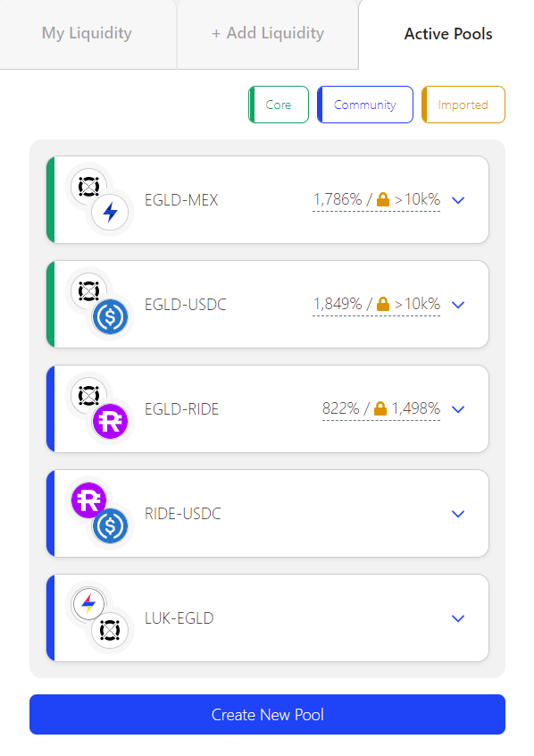Click the Create New Pool button
The width and height of the screenshot is (534, 756).
tap(268, 715)
